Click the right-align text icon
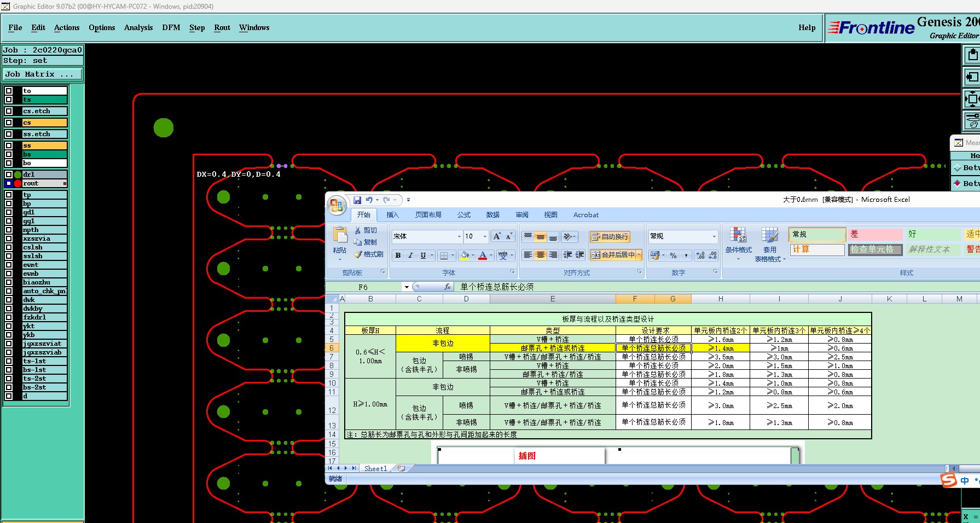This screenshot has height=523, width=980. [x=553, y=255]
